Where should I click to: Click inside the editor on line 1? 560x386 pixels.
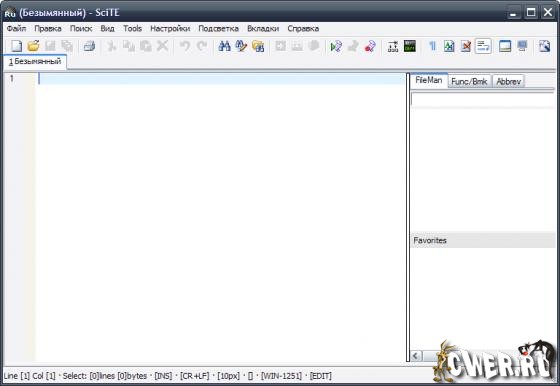tap(221, 79)
